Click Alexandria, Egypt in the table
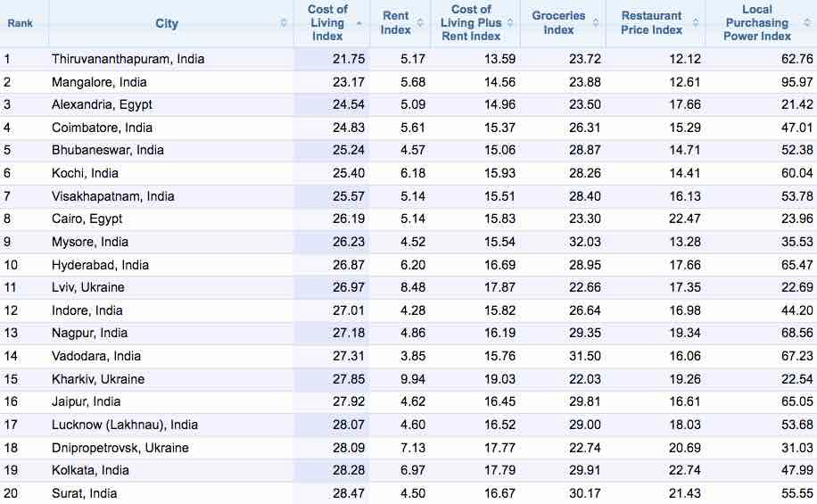This screenshot has height=504, width=817. coord(102,104)
